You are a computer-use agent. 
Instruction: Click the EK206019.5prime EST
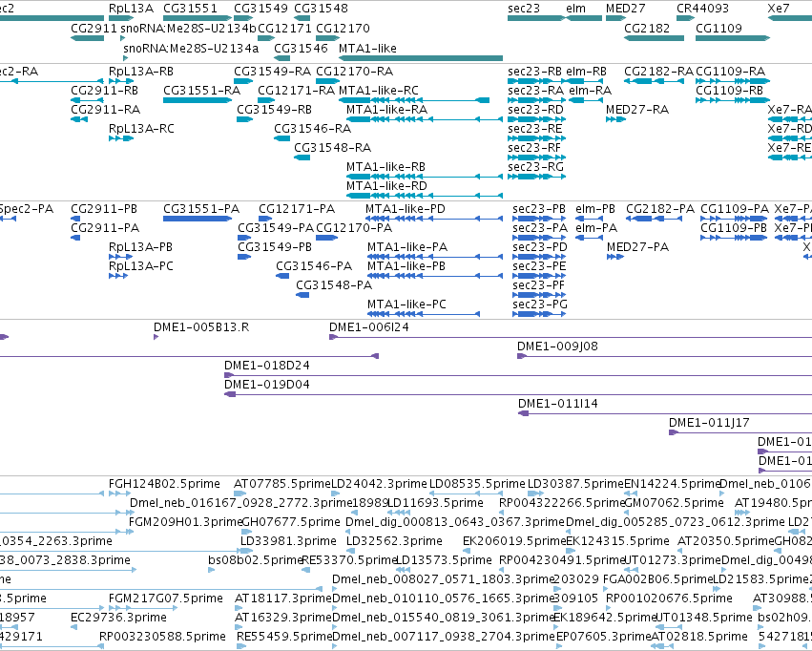click(465, 551)
